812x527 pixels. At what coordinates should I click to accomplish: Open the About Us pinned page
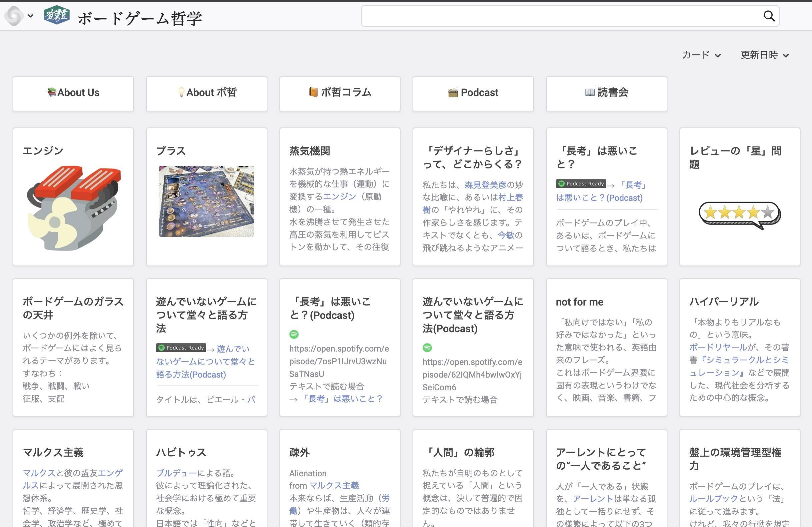point(73,93)
